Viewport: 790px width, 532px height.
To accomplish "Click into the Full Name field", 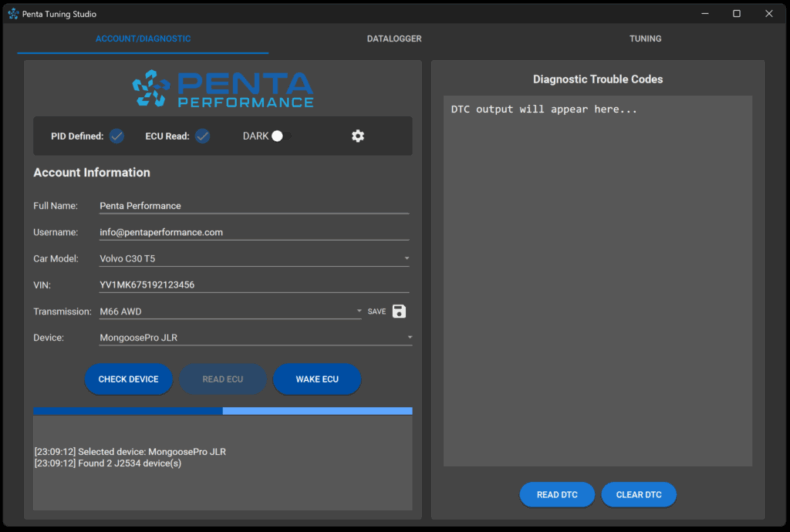I will tap(254, 206).
